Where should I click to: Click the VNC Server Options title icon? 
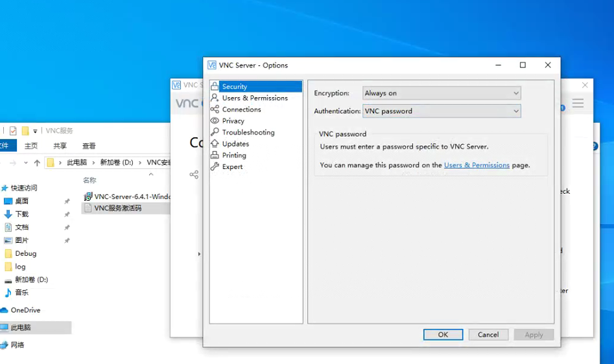[212, 65]
